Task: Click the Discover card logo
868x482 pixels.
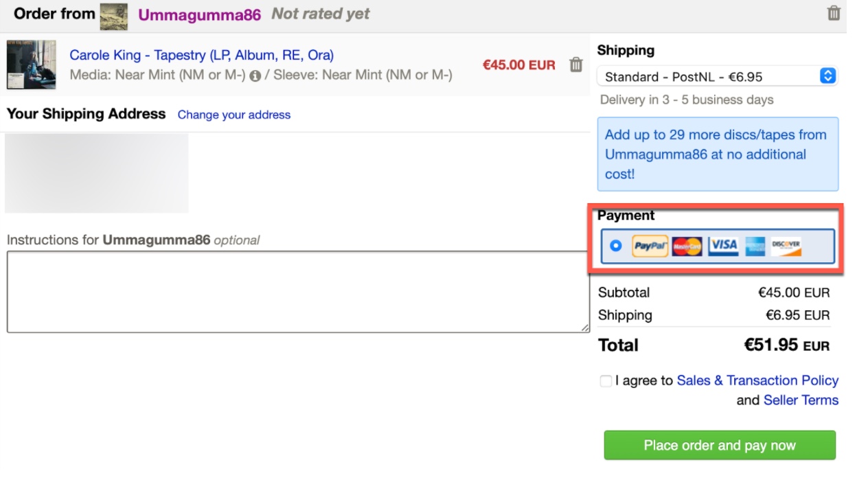Action: [786, 246]
